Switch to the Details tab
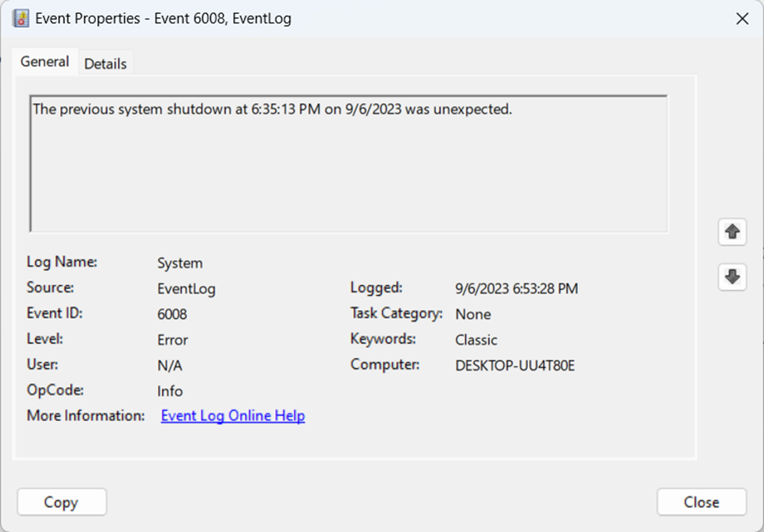The image size is (764, 532). (x=105, y=63)
